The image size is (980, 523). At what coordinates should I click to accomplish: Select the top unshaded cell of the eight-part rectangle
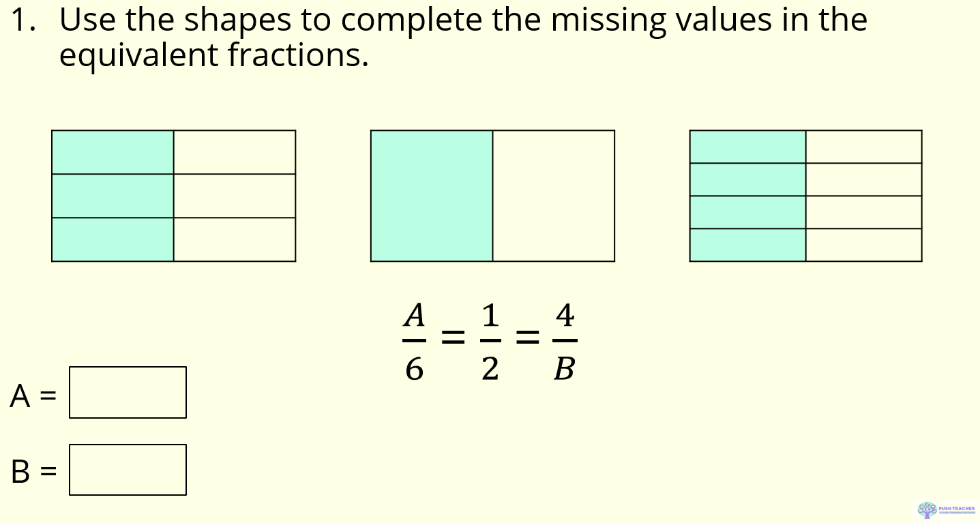click(864, 147)
